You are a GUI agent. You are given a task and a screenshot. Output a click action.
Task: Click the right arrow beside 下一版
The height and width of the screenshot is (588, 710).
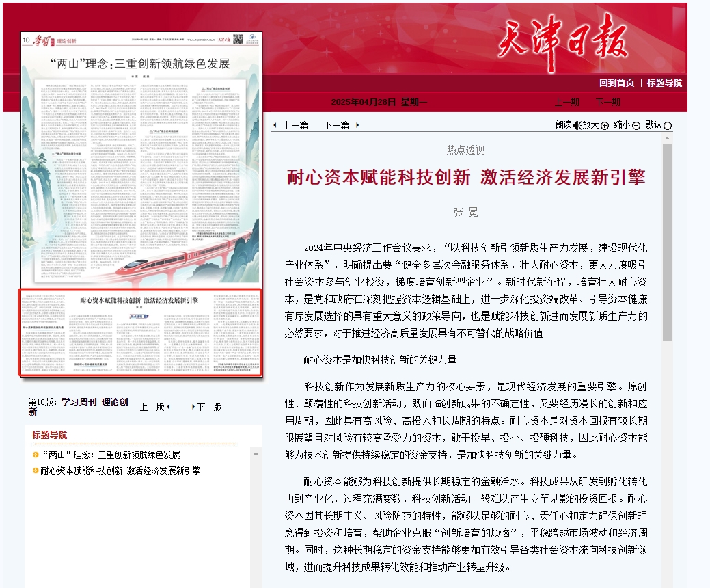(x=193, y=407)
